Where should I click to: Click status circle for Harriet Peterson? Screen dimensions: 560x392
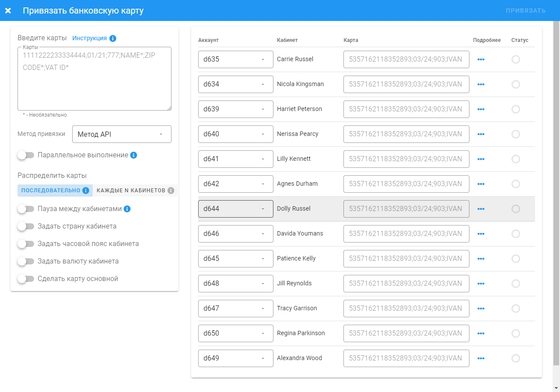[x=516, y=109]
